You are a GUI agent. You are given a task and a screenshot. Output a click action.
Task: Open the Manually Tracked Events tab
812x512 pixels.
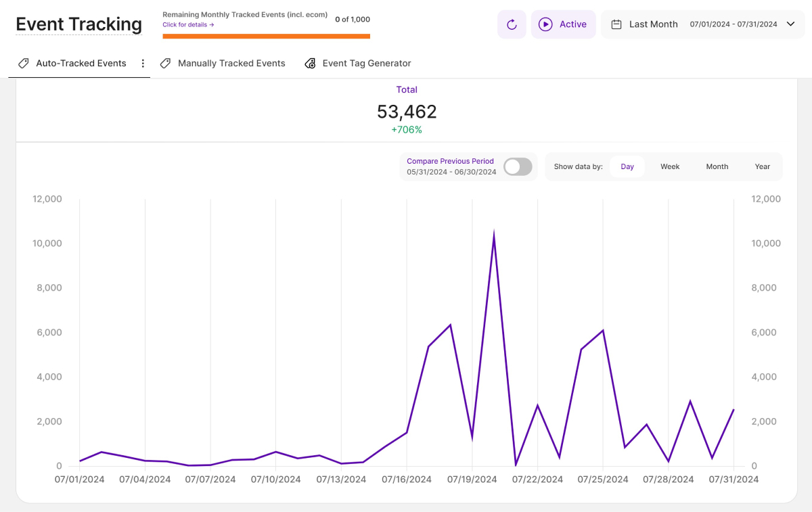tap(231, 64)
